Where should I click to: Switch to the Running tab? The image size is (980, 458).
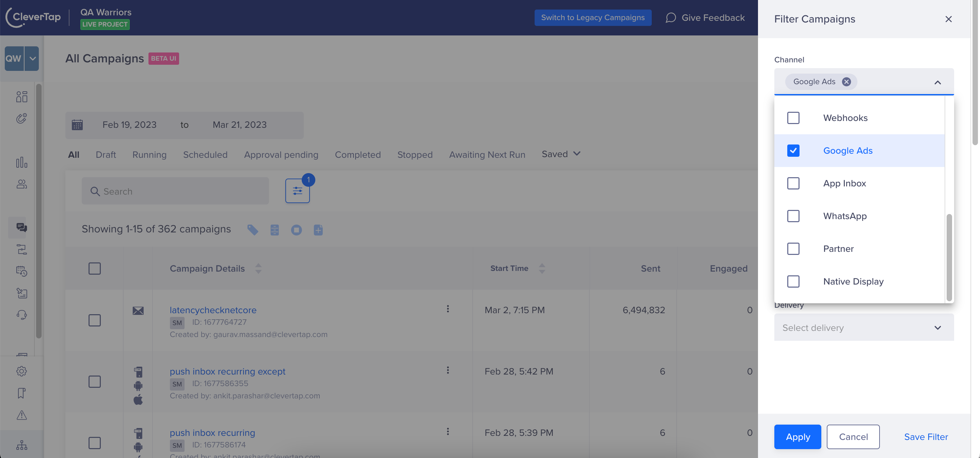click(x=149, y=155)
